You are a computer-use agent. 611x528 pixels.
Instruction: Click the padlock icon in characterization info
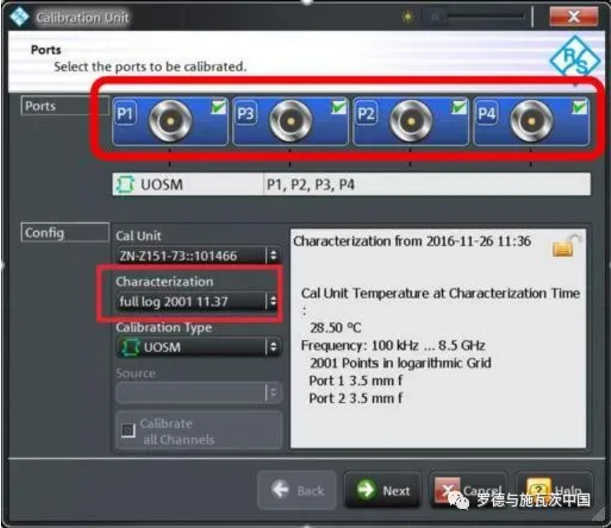pos(565,246)
